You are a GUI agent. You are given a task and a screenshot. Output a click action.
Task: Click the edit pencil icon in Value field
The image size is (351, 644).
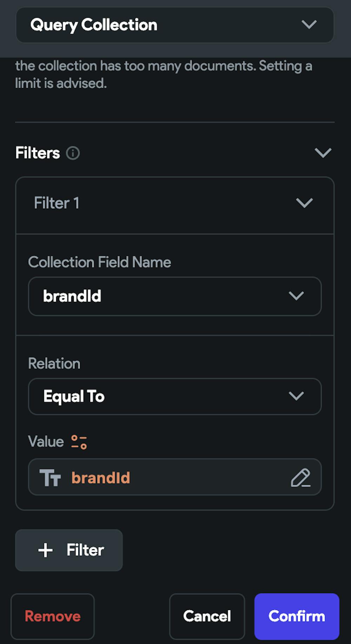tap(300, 477)
